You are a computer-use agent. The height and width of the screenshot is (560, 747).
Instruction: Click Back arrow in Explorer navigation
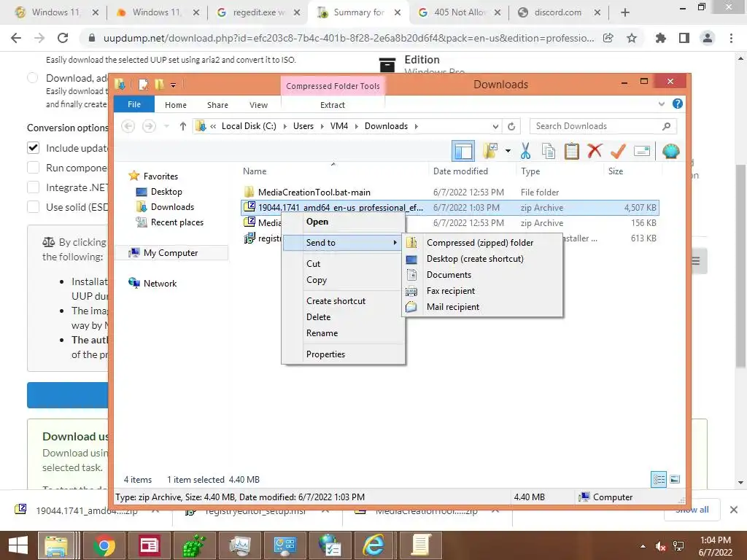pyautogui.click(x=128, y=126)
